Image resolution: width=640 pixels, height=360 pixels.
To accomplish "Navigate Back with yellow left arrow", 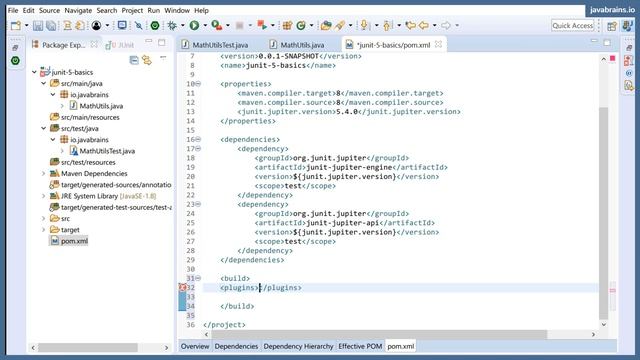I will [x=424, y=26].
